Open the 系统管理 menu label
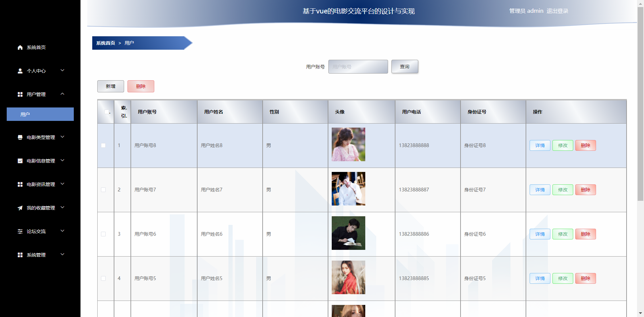Viewport: 644px width, 317px height. tap(36, 255)
